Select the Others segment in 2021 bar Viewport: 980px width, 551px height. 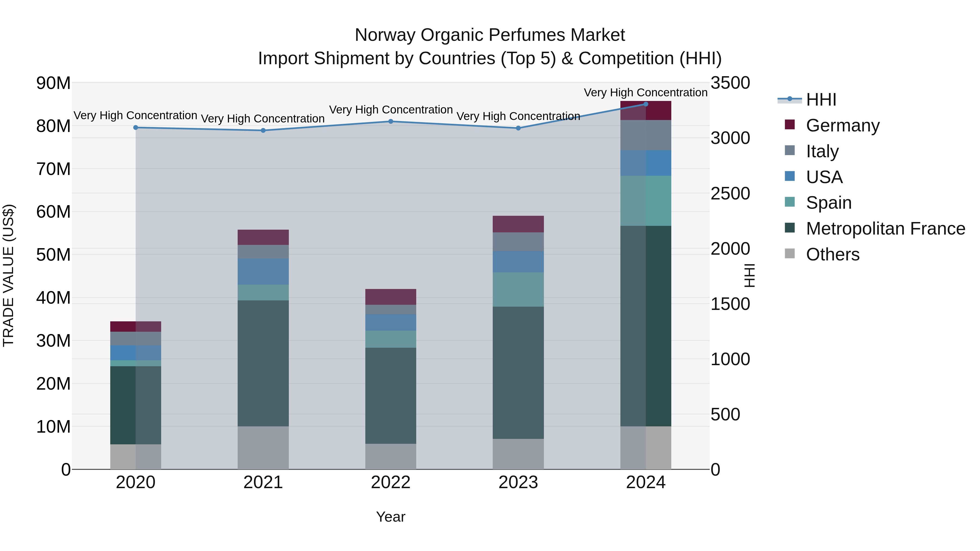[263, 448]
